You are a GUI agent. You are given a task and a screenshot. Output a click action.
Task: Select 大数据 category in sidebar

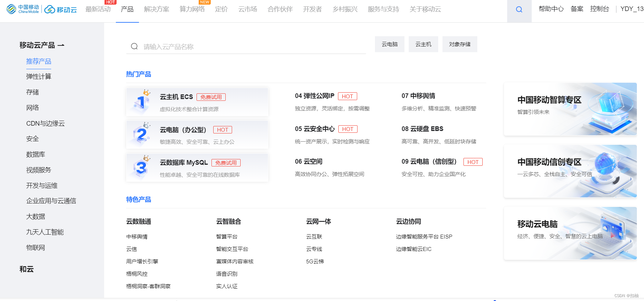click(36, 217)
